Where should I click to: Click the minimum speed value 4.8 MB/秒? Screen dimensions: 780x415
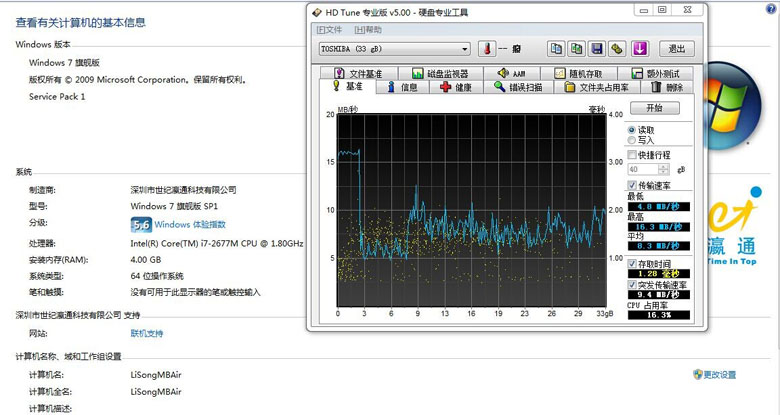659,206
